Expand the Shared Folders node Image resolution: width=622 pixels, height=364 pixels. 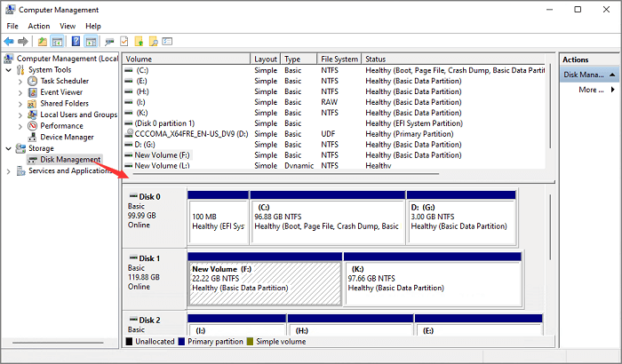tap(21, 104)
